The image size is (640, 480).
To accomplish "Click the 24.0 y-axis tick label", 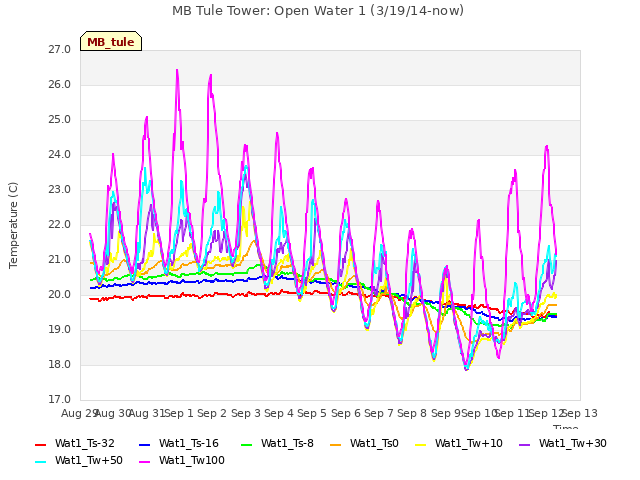I will pos(60,155).
